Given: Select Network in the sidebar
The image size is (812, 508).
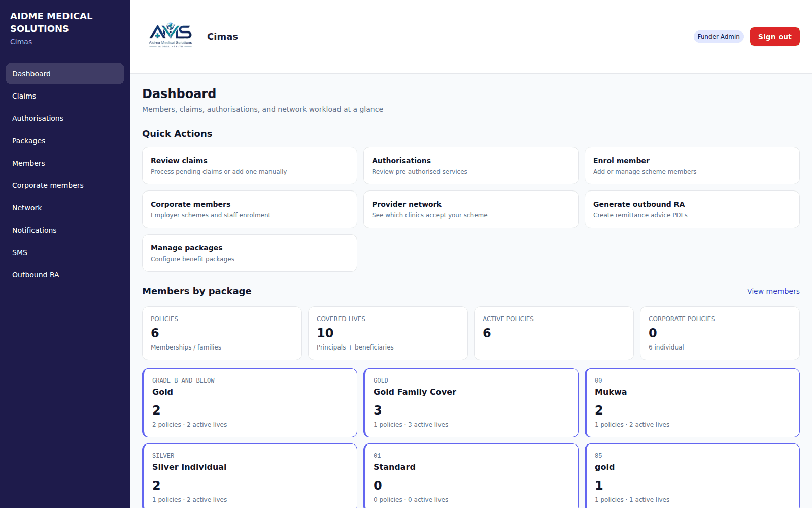Looking at the screenshot, I should [x=65, y=208].
